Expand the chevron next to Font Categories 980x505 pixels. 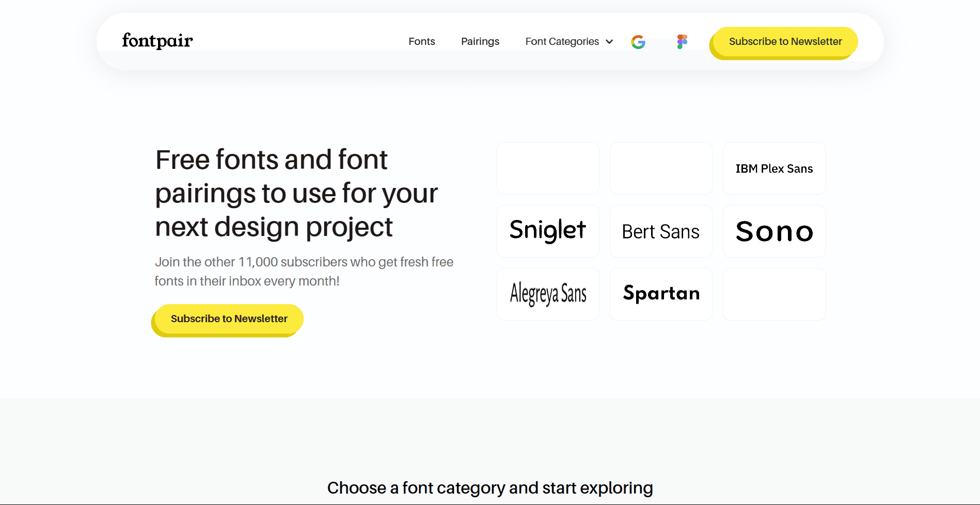pos(609,42)
